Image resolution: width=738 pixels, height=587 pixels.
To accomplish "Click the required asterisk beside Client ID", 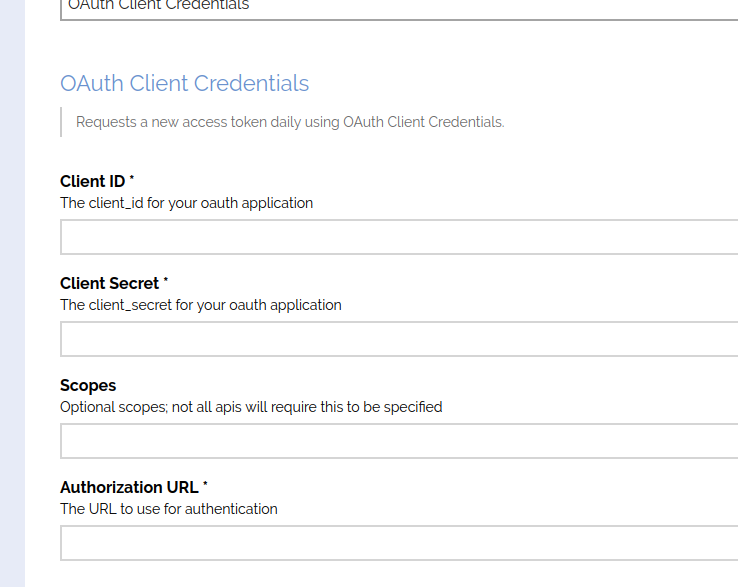I will coord(132,177).
